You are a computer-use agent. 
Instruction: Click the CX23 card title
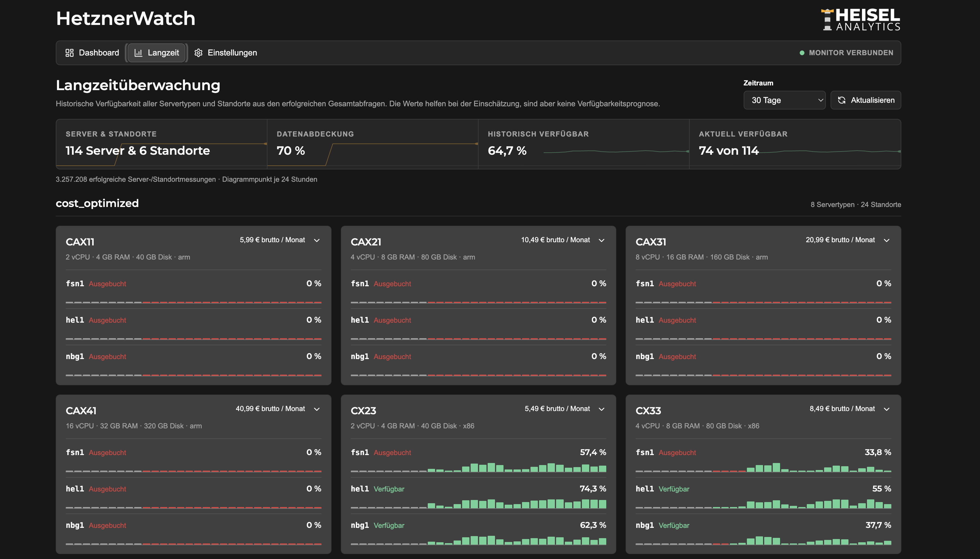363,411
